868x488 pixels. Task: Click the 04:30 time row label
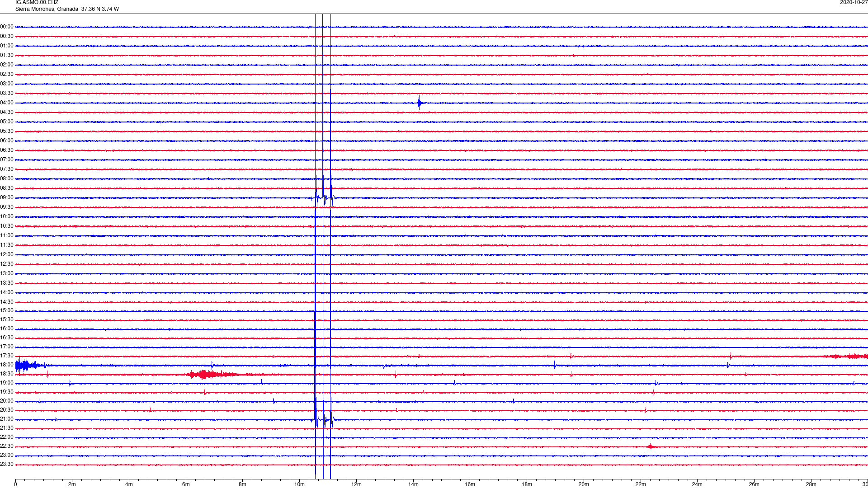7,113
